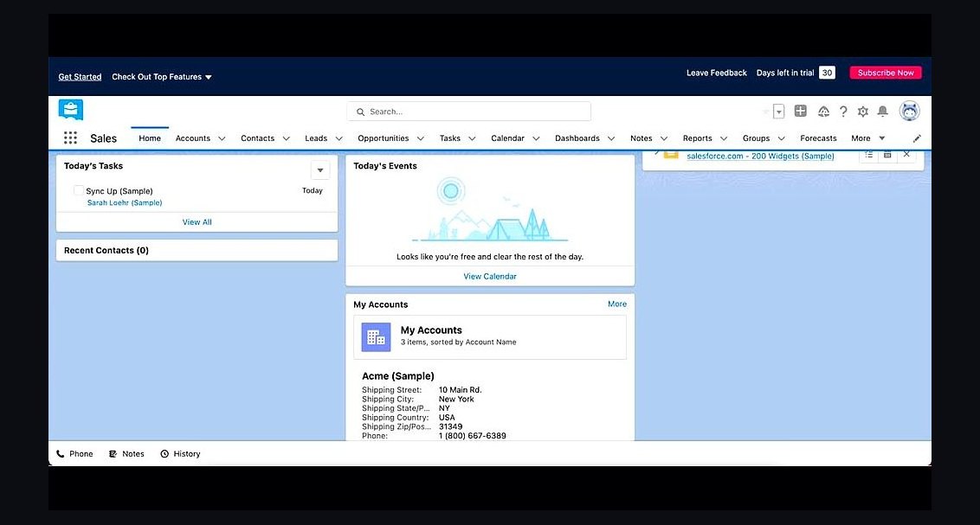
Task: Click the phone number 1 (800) 667-6389
Action: coord(472,436)
